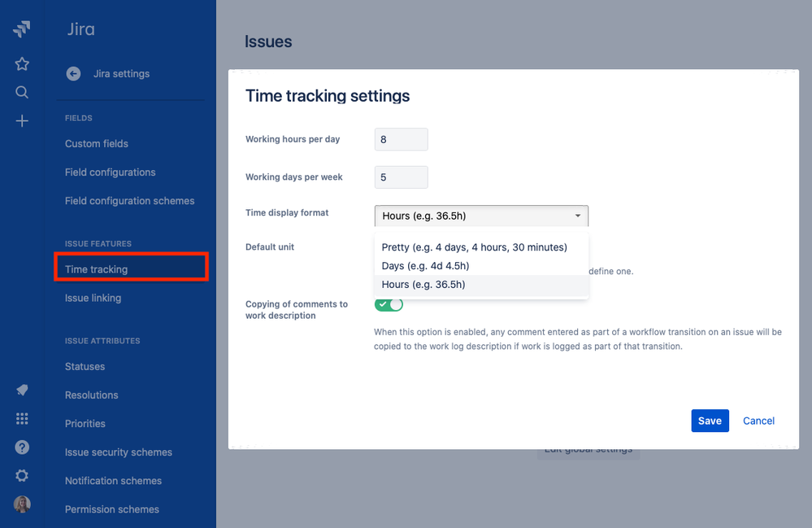The width and height of the screenshot is (812, 528).
Task: Save the time tracking settings
Action: pos(709,421)
